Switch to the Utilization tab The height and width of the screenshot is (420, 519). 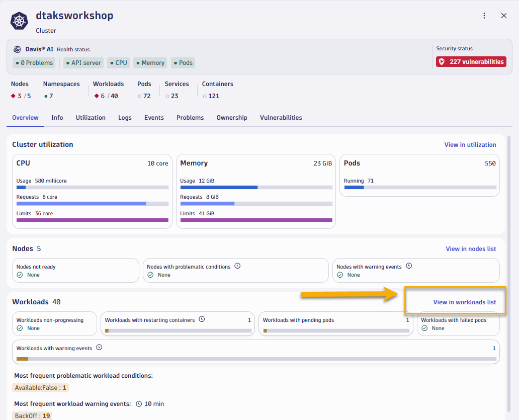91,118
